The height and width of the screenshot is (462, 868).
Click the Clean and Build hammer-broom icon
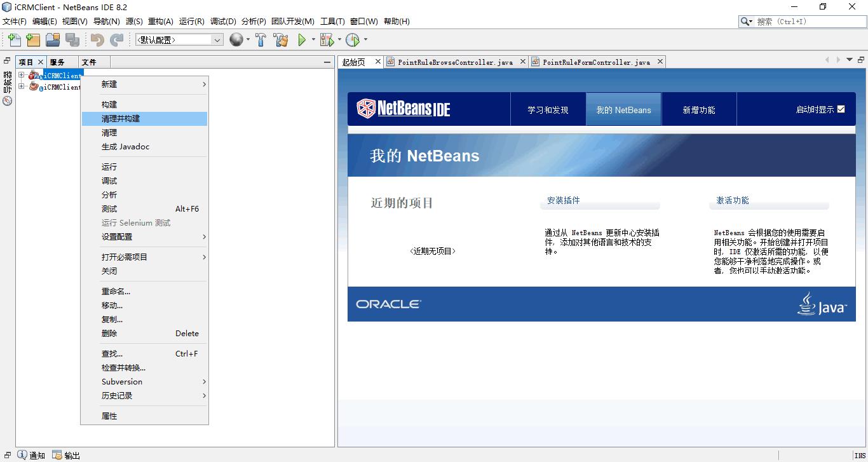[x=281, y=40]
